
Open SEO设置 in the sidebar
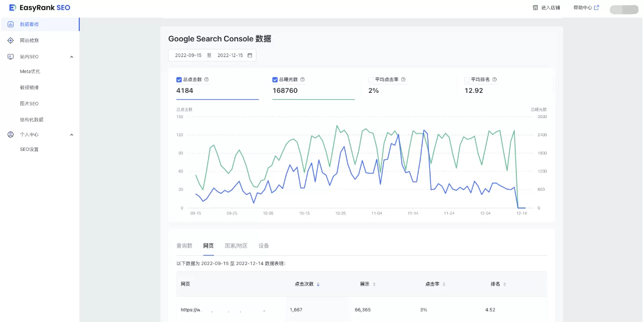29,149
